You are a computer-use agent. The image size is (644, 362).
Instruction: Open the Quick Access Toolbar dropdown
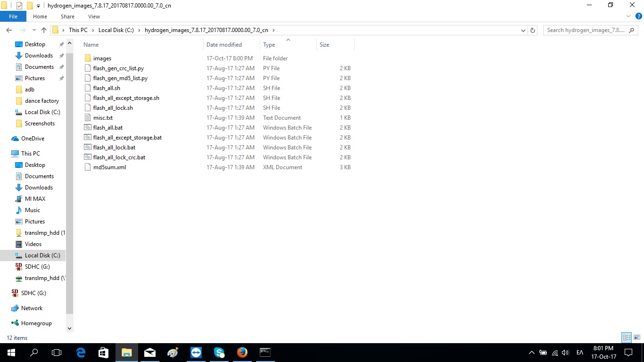pyautogui.click(x=39, y=6)
